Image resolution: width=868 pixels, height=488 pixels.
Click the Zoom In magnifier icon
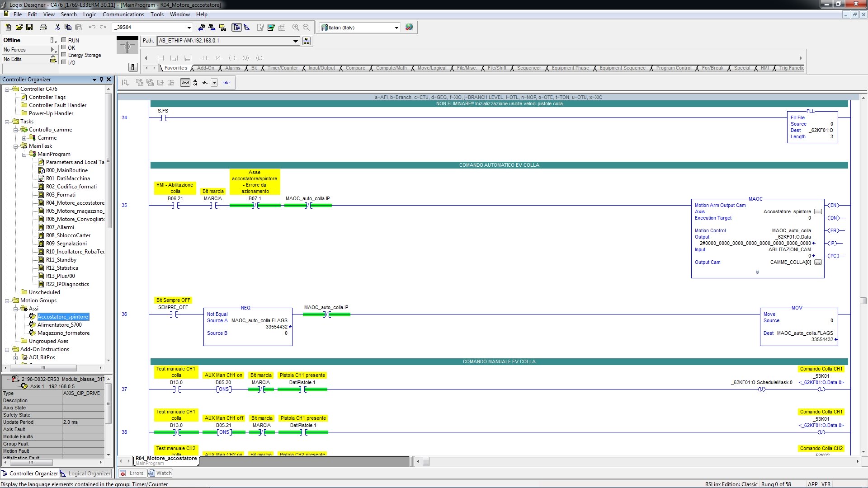296,28
